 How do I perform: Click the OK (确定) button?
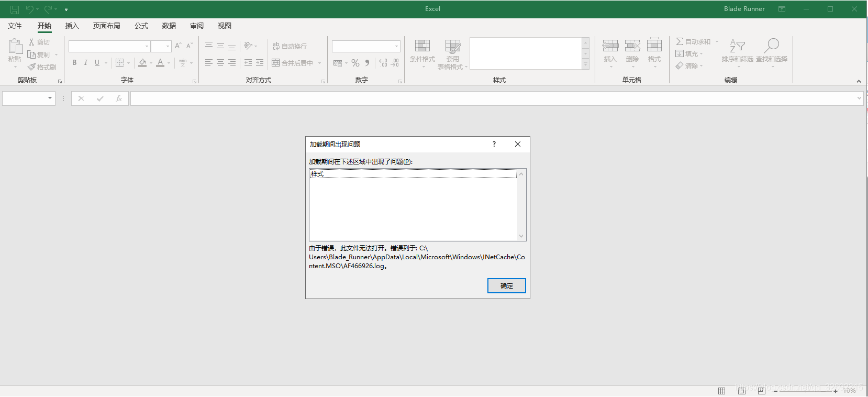tap(506, 285)
